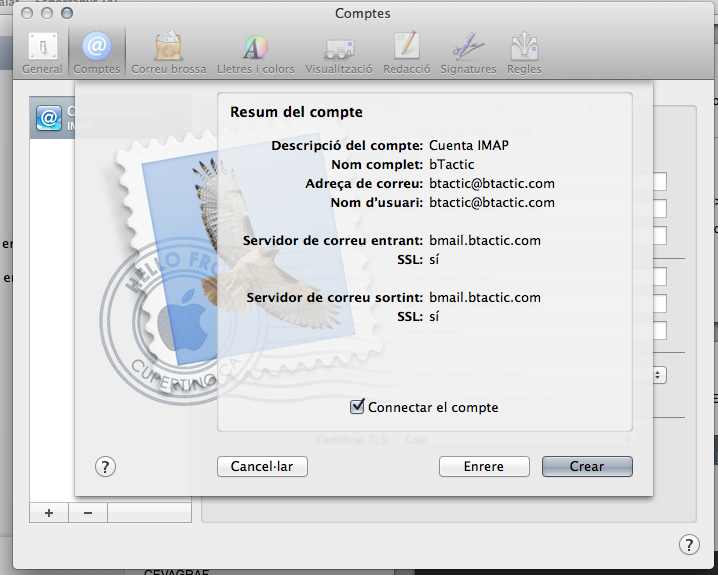Open the Signatures preferences pane

(x=468, y=53)
